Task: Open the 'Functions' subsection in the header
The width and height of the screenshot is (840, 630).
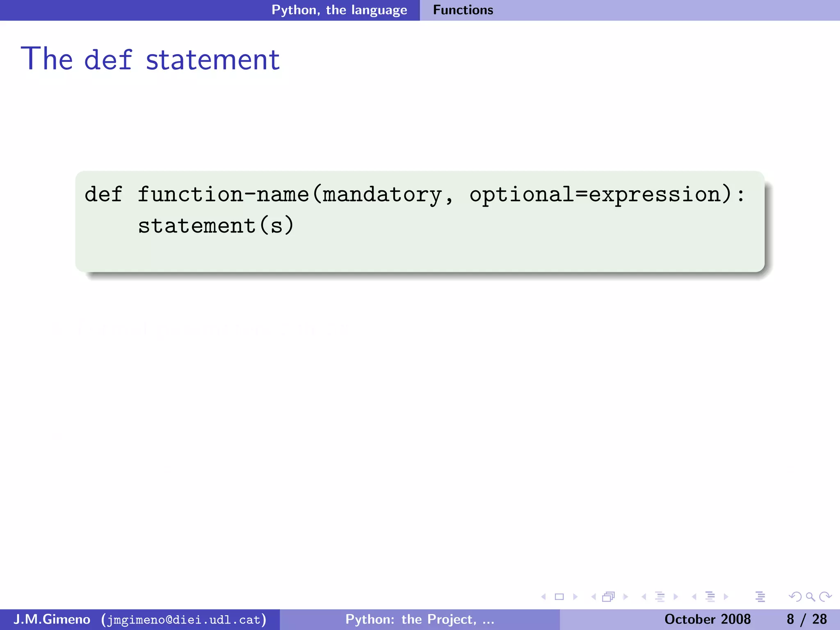Action: [463, 10]
